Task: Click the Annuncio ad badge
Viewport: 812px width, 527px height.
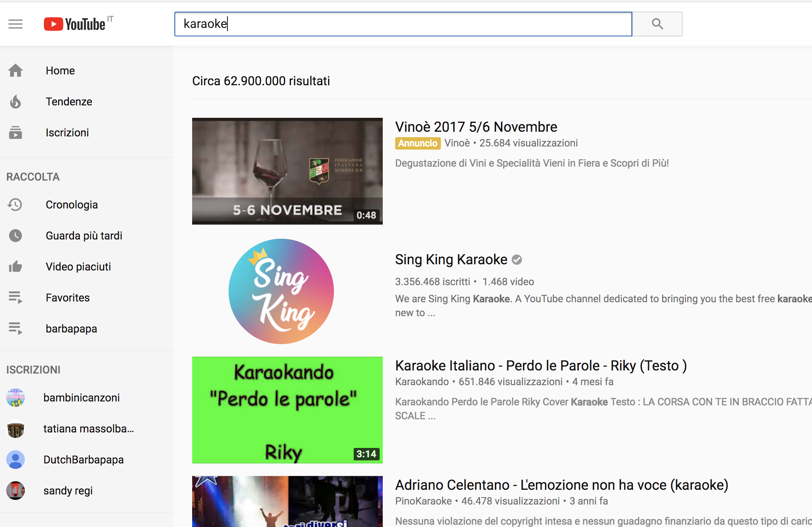Action: click(418, 143)
